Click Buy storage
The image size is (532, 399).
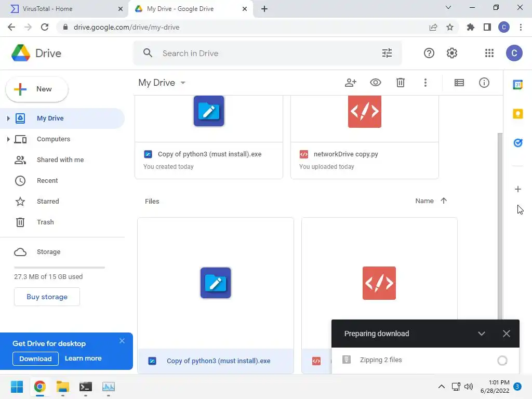tap(47, 297)
